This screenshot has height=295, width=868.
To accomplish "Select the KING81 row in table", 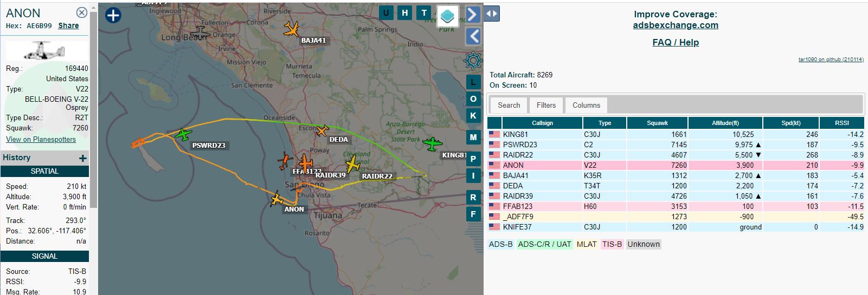I will (676, 134).
